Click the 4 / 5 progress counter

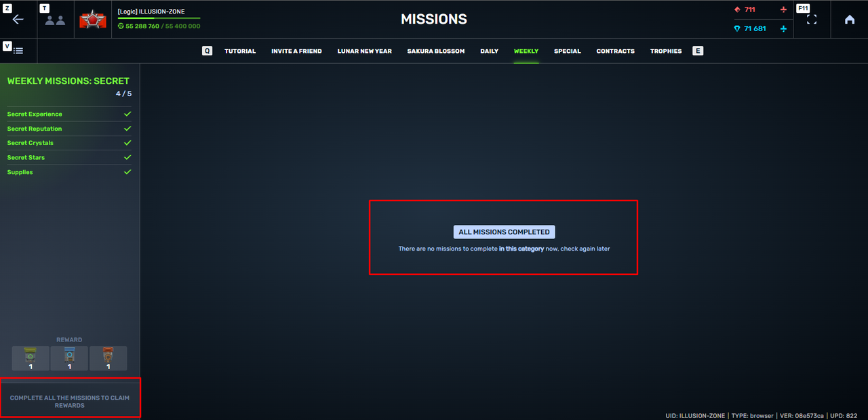[123, 94]
